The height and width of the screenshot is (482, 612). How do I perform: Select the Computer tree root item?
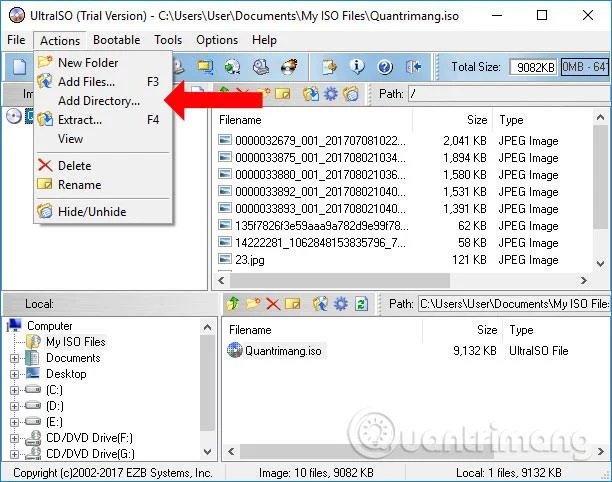[x=50, y=326]
